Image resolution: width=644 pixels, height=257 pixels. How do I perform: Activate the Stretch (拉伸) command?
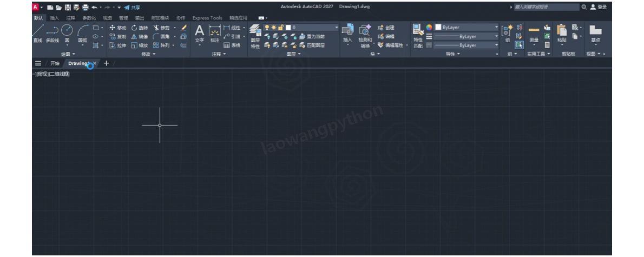pyautogui.click(x=118, y=45)
